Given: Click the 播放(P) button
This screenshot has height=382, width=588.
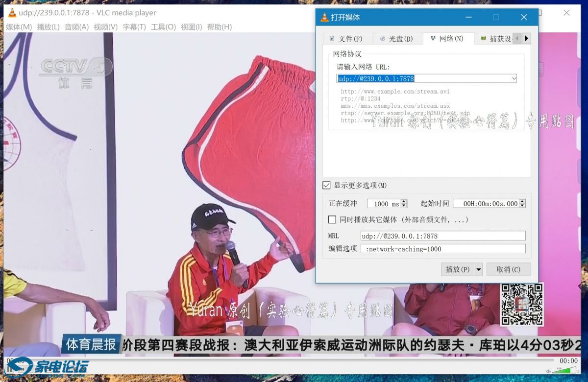Looking at the screenshot, I should (x=458, y=269).
